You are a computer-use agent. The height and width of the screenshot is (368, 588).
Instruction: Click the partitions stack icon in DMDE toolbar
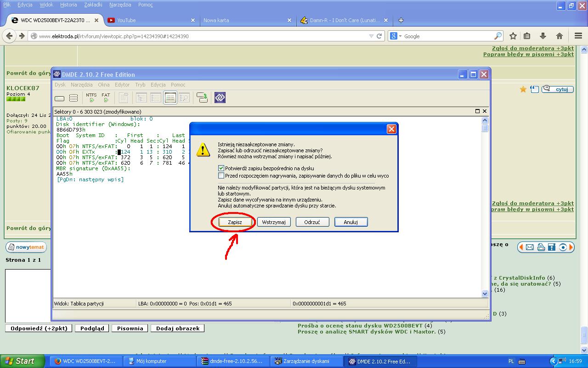(73, 98)
